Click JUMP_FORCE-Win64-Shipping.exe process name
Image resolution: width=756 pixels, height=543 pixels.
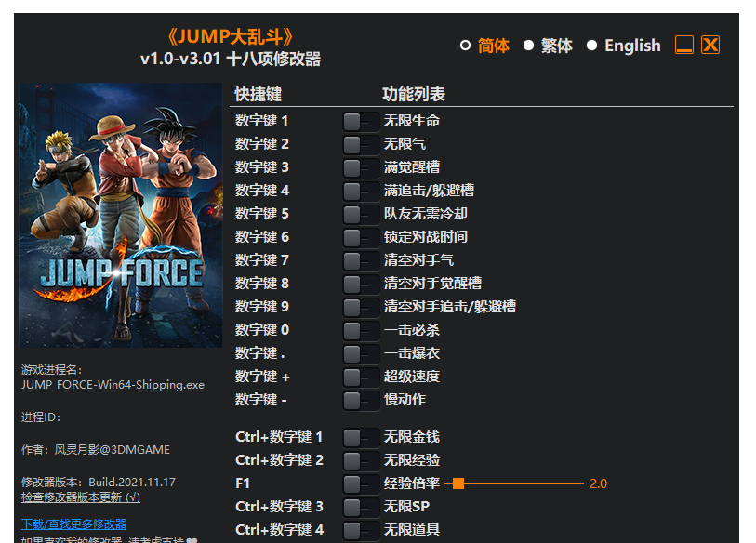tap(113, 385)
